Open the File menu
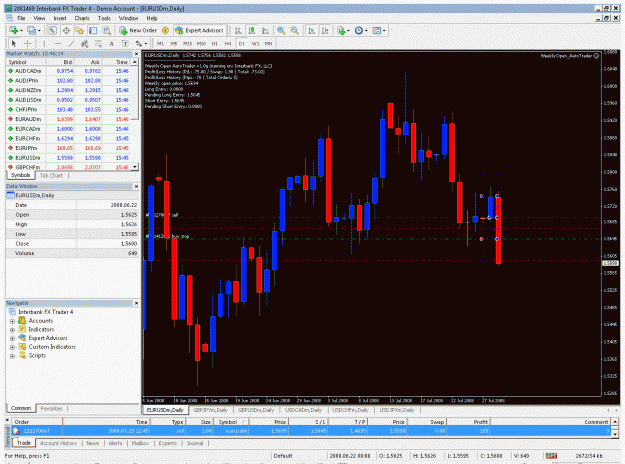Image resolution: width=625 pixels, height=464 pixels. [21, 18]
